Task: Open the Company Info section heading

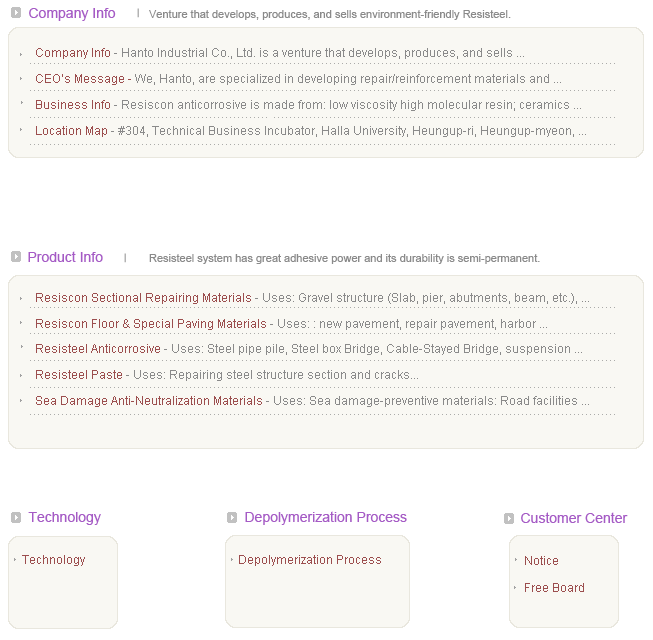Action: [72, 14]
